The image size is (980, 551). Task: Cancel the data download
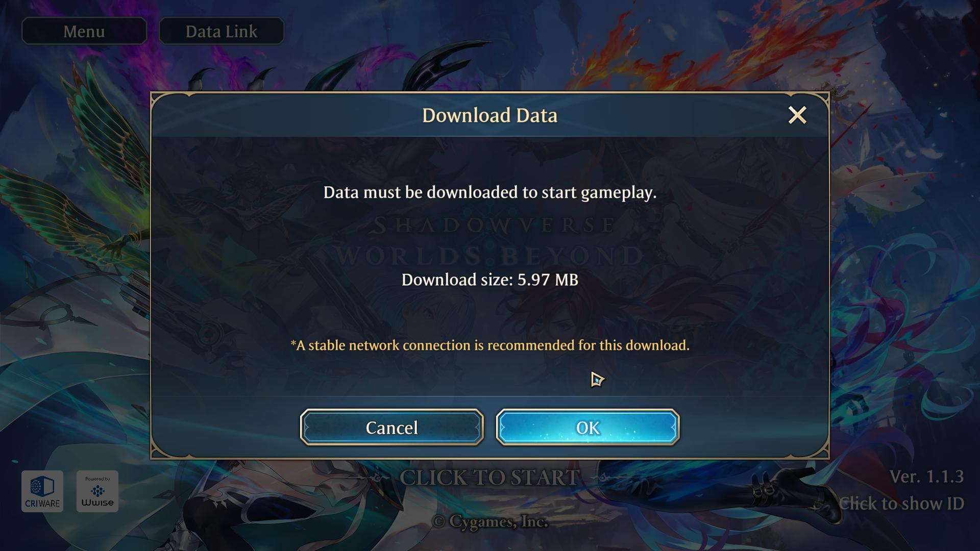(x=391, y=428)
